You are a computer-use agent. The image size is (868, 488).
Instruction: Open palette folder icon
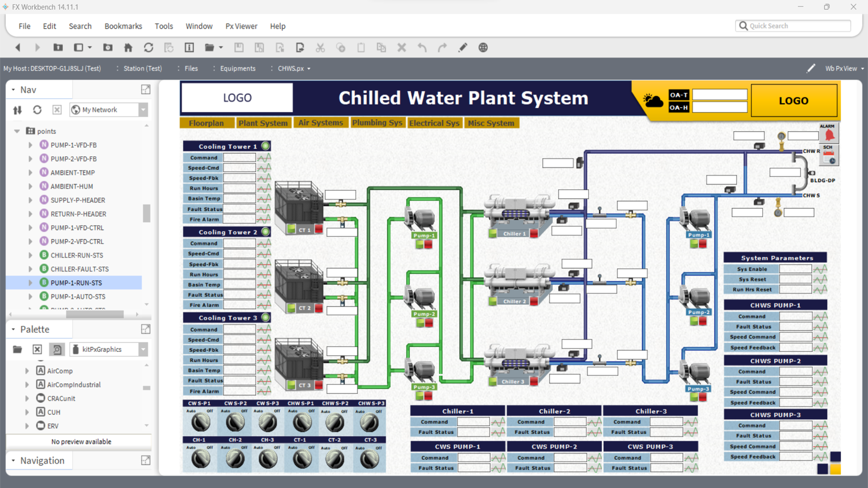coord(17,349)
